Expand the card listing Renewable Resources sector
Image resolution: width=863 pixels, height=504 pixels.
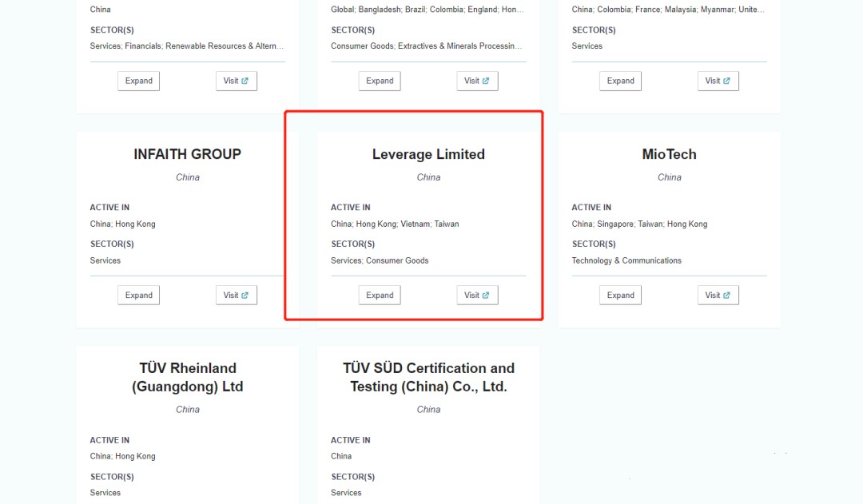pyautogui.click(x=139, y=81)
